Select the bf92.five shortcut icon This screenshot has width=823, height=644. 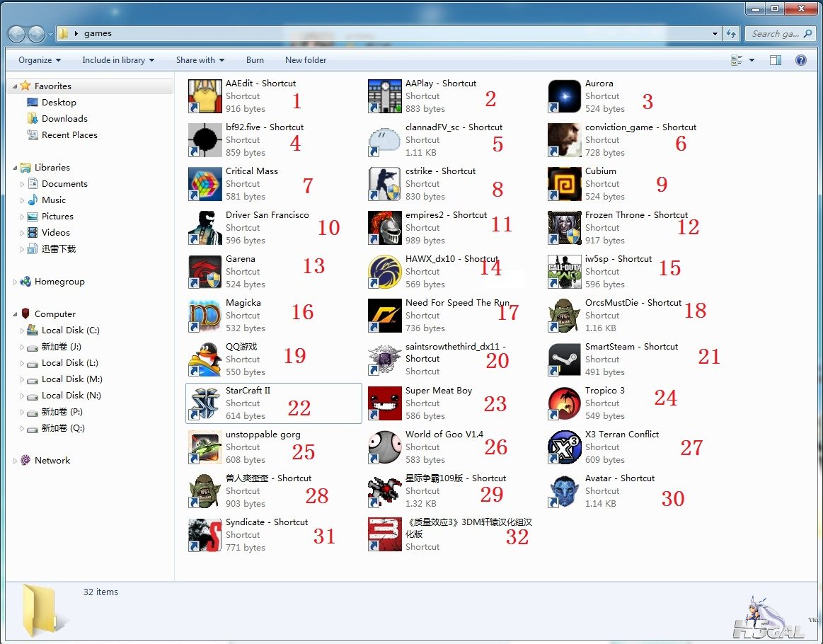pyautogui.click(x=205, y=140)
